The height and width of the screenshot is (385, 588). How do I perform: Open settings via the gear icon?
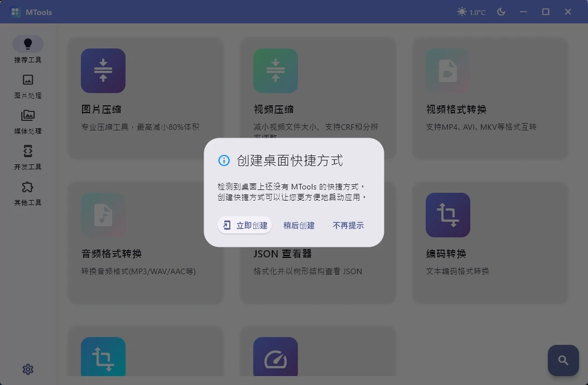coord(28,369)
